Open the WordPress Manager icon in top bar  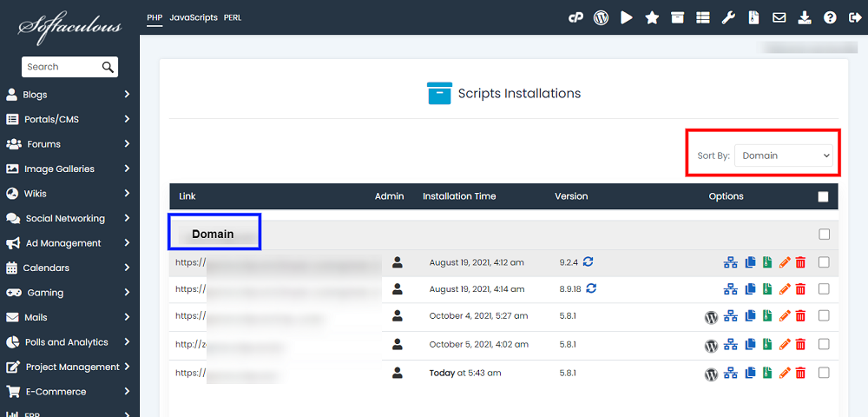pos(601,17)
